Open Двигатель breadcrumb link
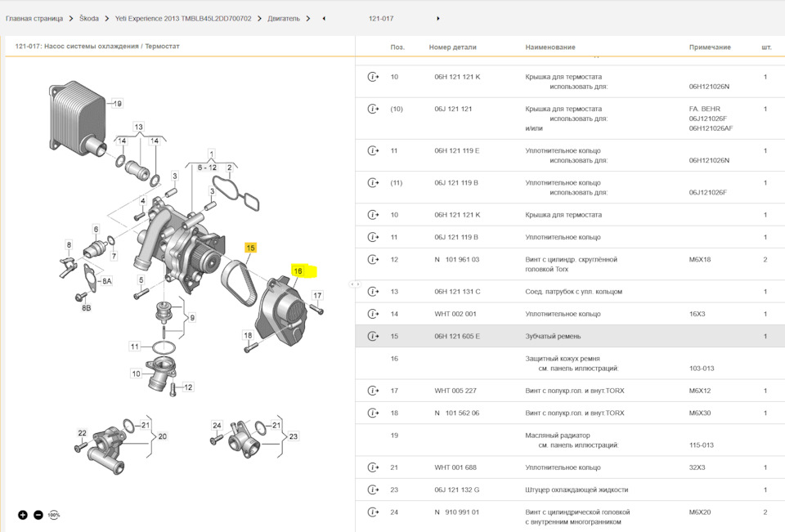785x532 pixels. [x=284, y=19]
